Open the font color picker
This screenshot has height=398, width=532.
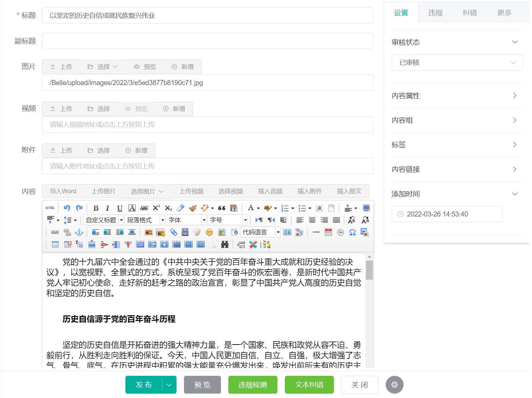pyautogui.click(x=251, y=208)
